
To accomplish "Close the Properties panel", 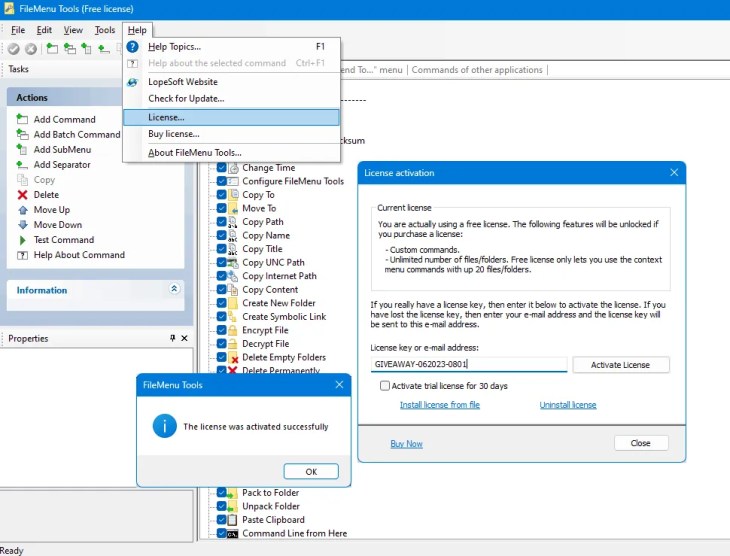I will (184, 338).
